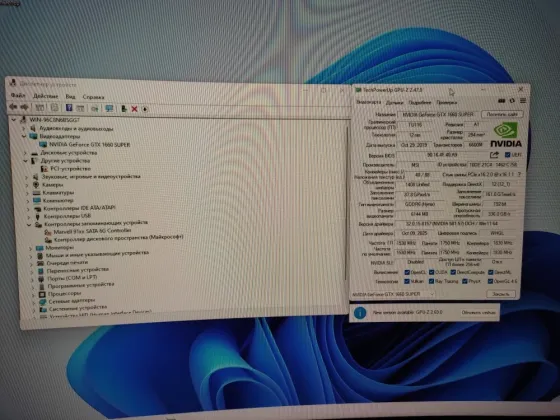Screen dimensions: 560x420
Task: Select NVIDIA GeForce GTX 1660 SUPER in device tree
Action: coord(89,145)
